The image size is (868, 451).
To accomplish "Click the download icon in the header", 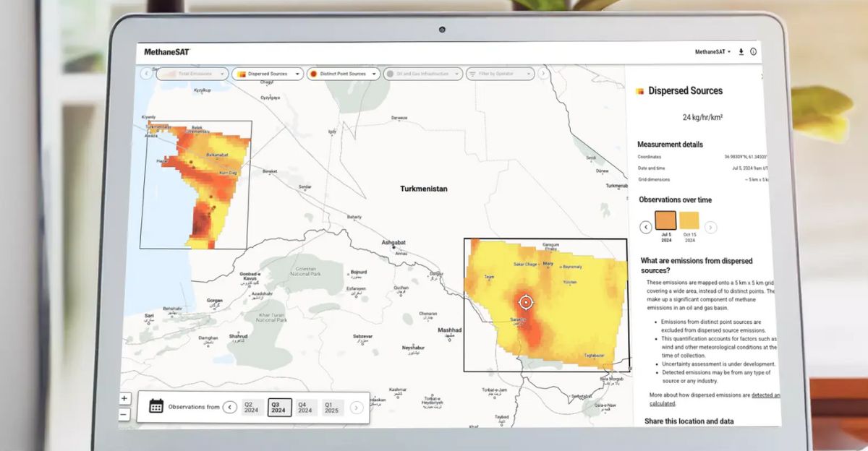I will pos(741,52).
